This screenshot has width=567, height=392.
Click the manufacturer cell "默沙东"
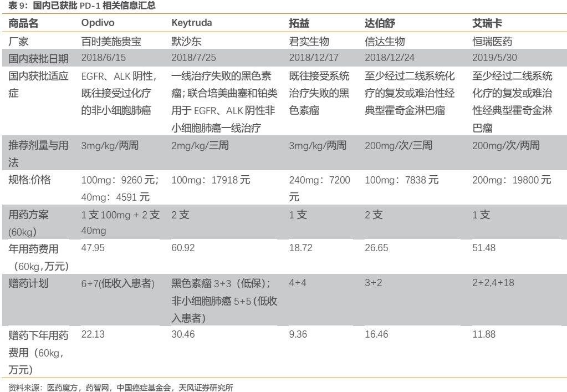tap(186, 41)
